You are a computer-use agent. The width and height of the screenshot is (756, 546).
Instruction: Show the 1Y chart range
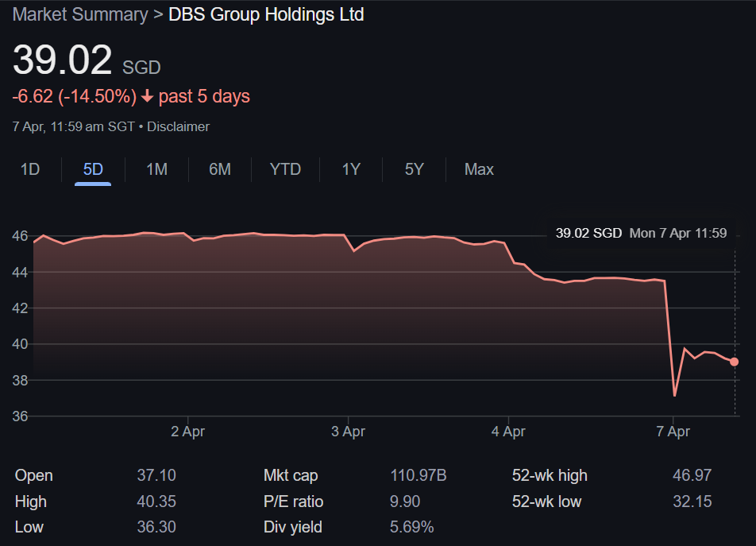351,169
